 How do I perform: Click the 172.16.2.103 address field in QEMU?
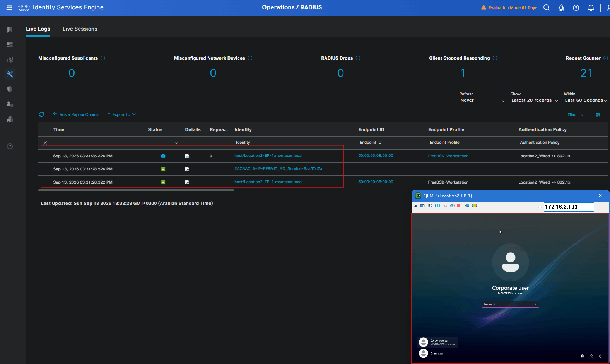(569, 207)
